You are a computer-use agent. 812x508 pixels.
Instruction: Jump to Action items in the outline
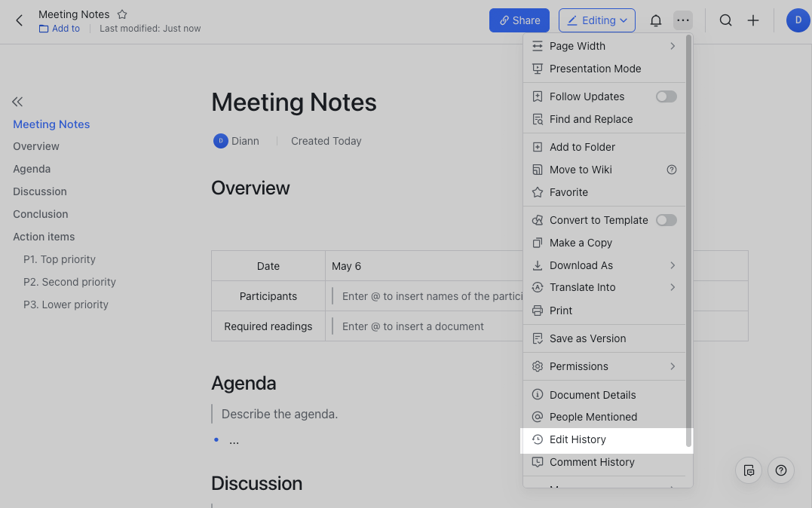click(x=44, y=237)
